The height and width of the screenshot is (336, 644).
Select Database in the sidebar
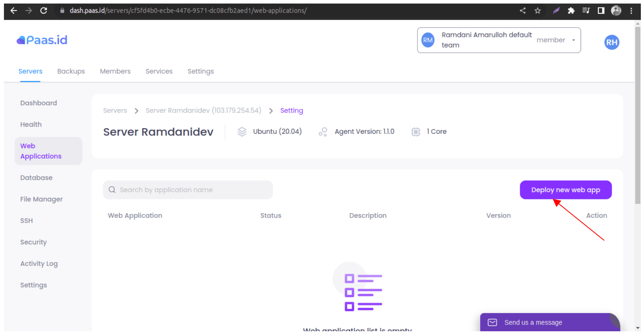point(36,178)
